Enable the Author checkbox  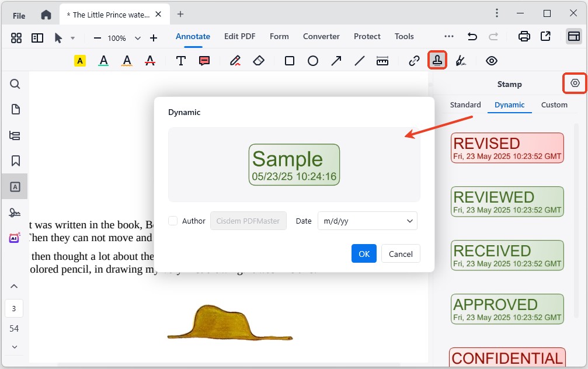click(173, 221)
